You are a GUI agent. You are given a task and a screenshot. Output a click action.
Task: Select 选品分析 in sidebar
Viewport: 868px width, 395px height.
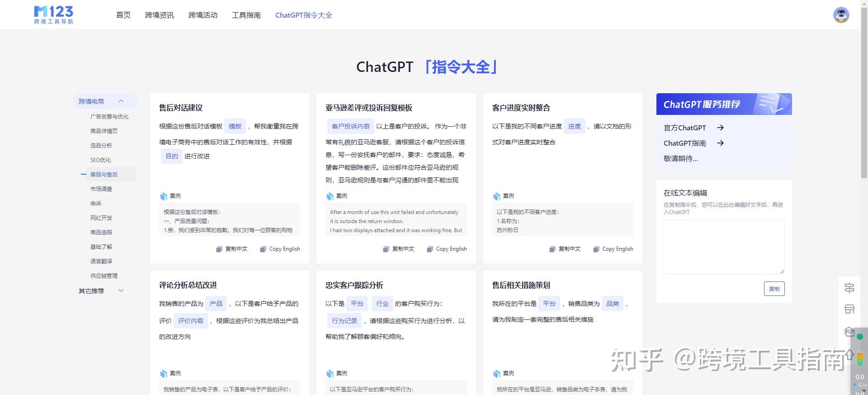point(101,145)
